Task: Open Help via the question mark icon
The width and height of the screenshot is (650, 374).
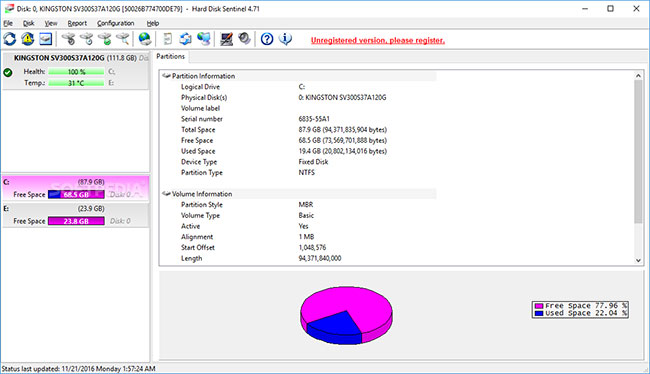Action: pos(267,39)
